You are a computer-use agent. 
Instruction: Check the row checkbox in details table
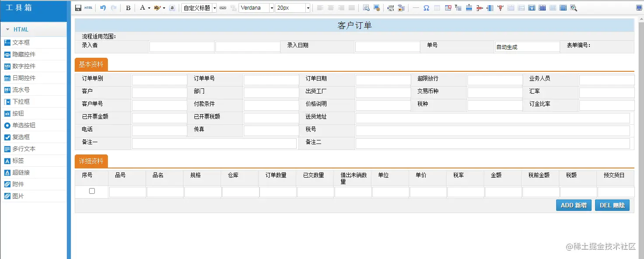(x=92, y=191)
